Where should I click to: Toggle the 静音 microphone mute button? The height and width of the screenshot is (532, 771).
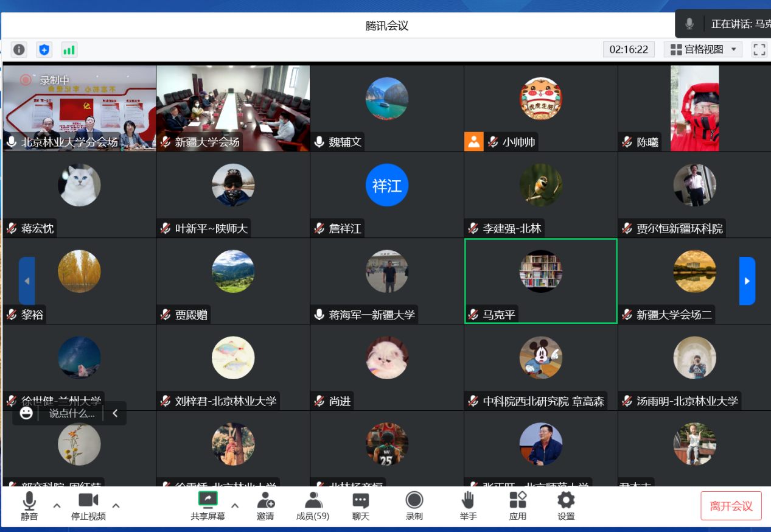(x=29, y=506)
